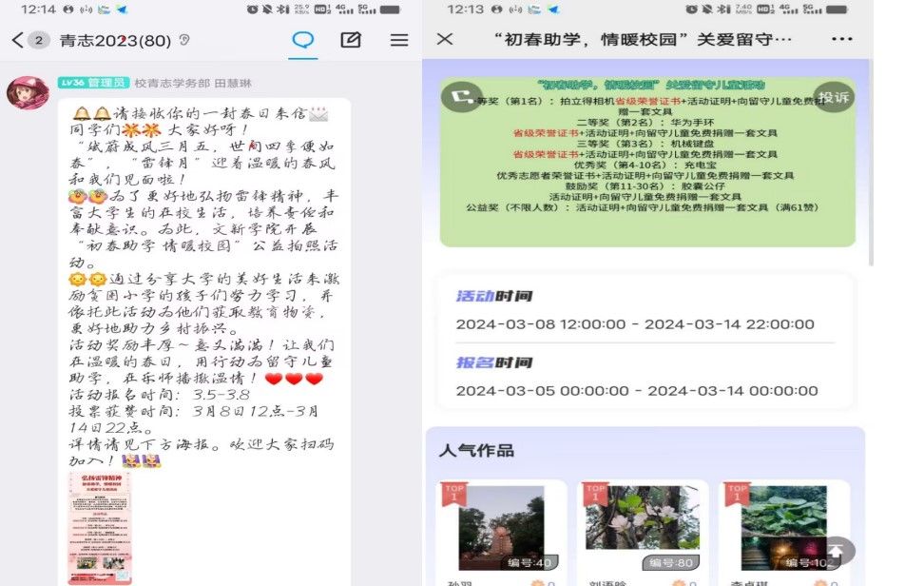924x586 pixels.
Task: Tap the group title 青志2023(80)
Action: (115, 40)
